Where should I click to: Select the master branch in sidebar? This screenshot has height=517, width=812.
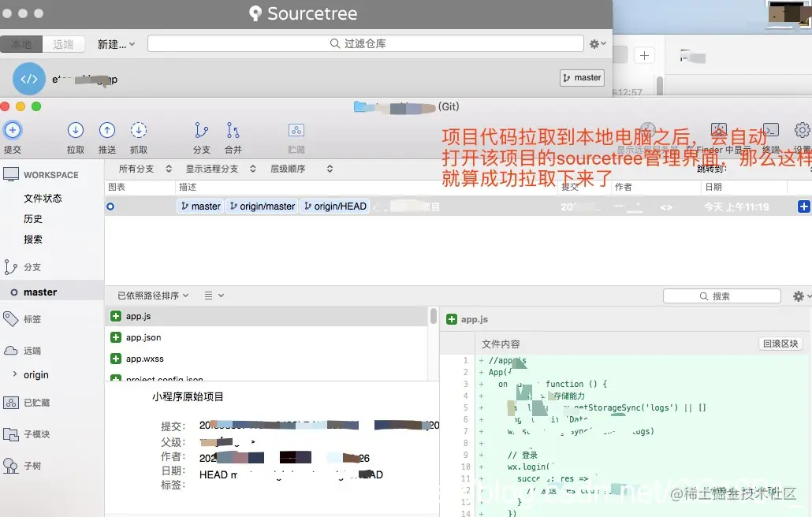click(40, 292)
